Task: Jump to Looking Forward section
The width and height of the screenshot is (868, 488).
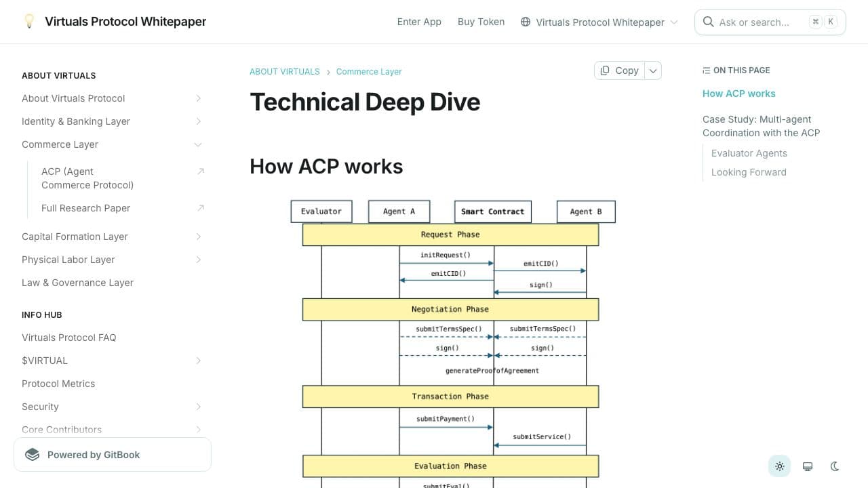Action: (x=749, y=172)
